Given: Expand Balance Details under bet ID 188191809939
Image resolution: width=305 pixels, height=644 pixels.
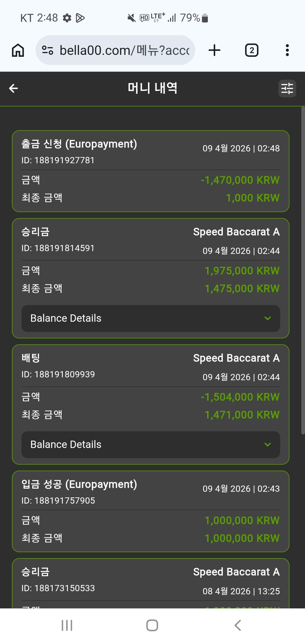Looking at the screenshot, I should [150, 445].
